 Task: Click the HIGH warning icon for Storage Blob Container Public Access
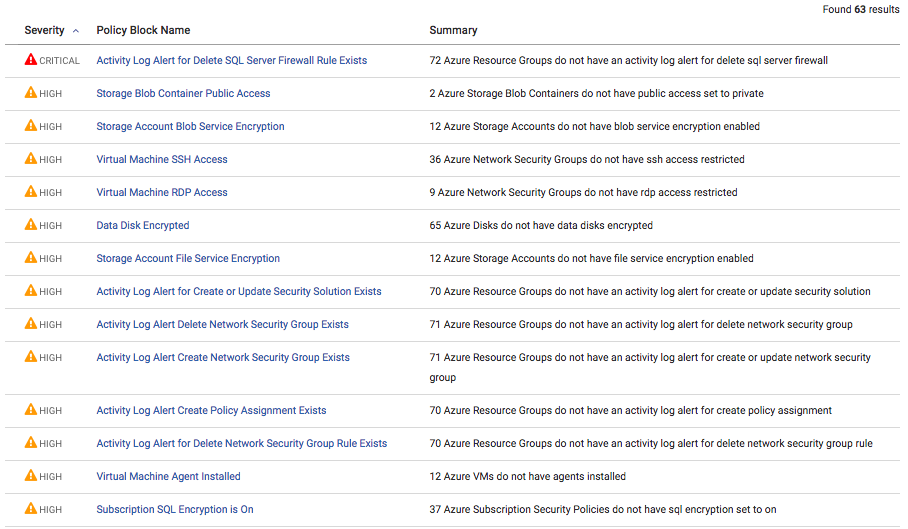click(30, 93)
